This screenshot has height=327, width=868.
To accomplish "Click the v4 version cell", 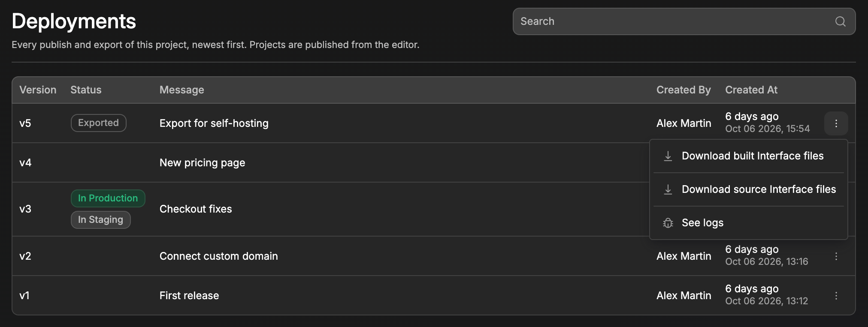I will (25, 163).
